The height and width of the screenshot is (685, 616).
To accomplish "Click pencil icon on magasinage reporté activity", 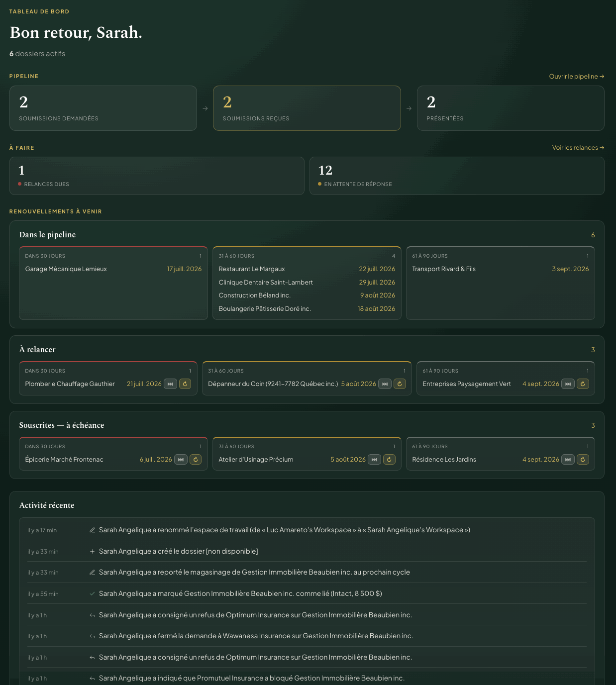I will [x=92, y=573].
